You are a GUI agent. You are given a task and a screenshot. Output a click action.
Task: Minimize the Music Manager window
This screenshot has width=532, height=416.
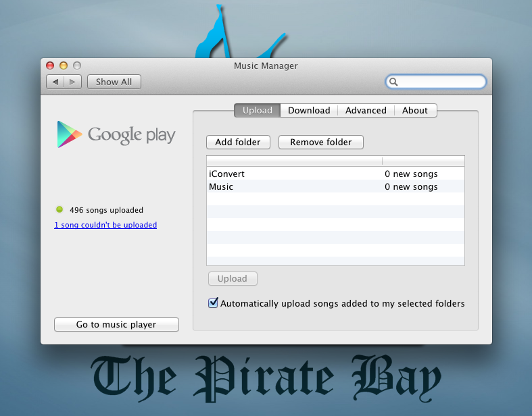pyautogui.click(x=64, y=66)
